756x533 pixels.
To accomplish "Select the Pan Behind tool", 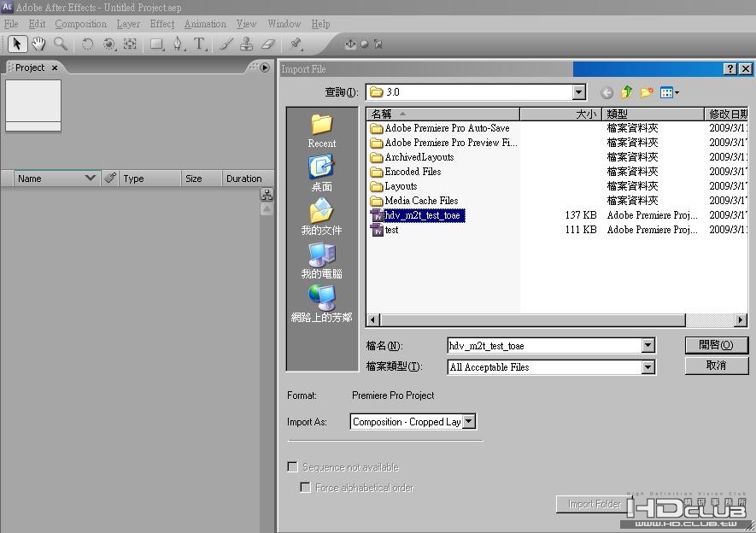I will [x=130, y=44].
